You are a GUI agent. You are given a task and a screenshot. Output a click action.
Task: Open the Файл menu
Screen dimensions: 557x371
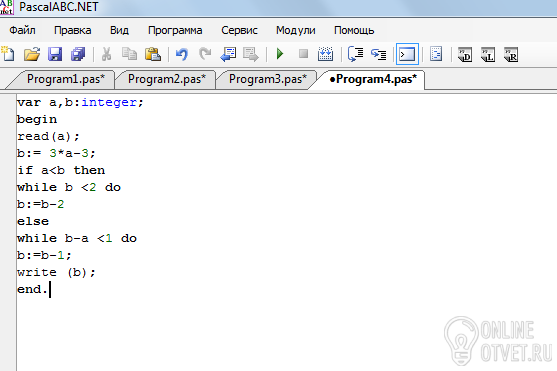(x=22, y=31)
